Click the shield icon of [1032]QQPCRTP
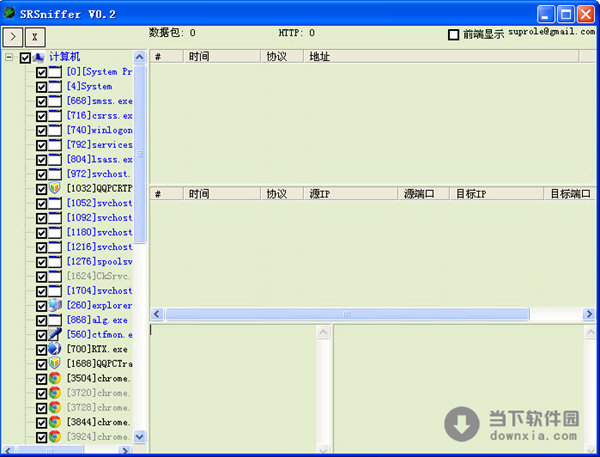This screenshot has width=600, height=457. 55,188
